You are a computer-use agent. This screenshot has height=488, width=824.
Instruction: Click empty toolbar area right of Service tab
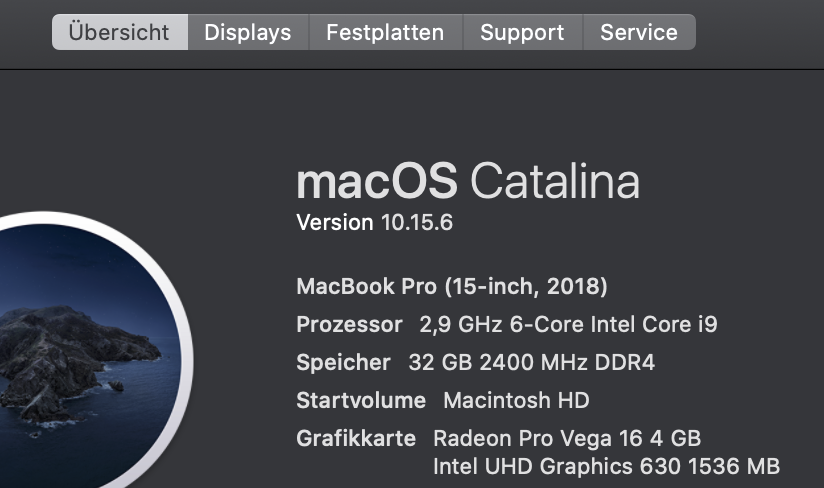pyautogui.click(x=760, y=32)
